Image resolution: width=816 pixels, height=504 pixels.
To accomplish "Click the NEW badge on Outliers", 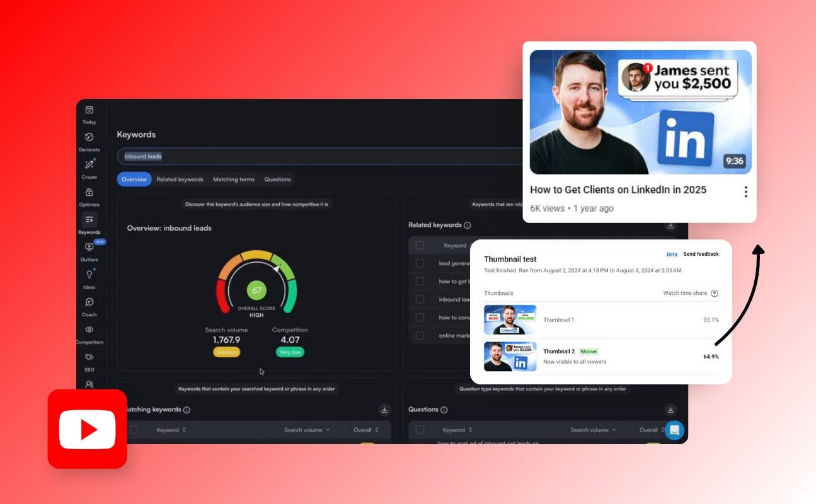I will 100,241.
